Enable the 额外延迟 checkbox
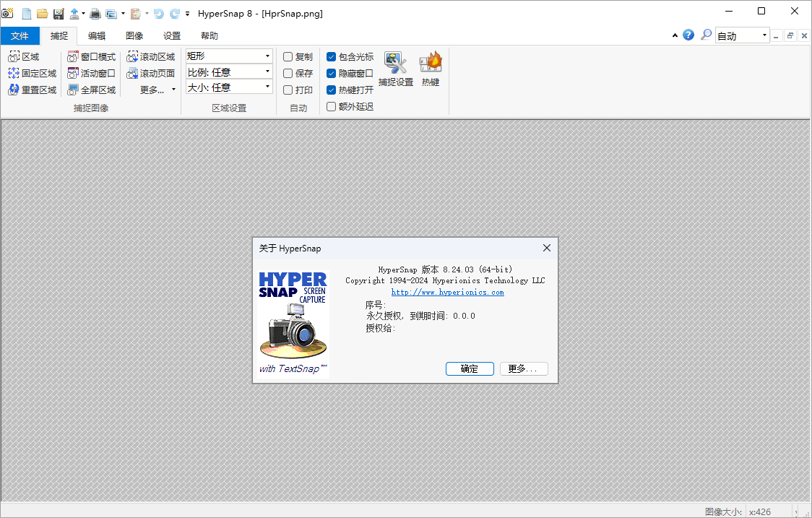 329,106
